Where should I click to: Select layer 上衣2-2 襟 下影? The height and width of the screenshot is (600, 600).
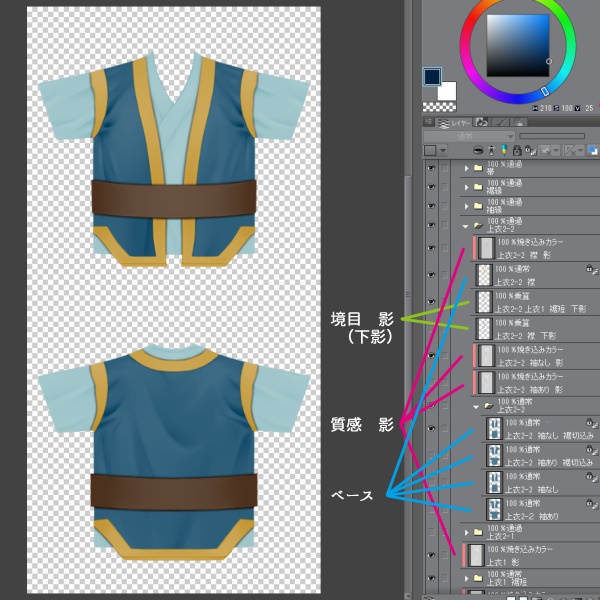click(x=535, y=329)
